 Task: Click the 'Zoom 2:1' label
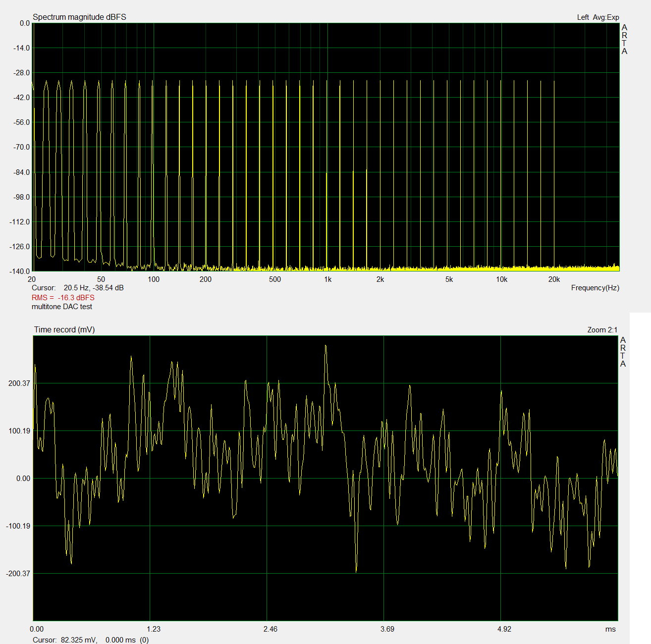602,330
